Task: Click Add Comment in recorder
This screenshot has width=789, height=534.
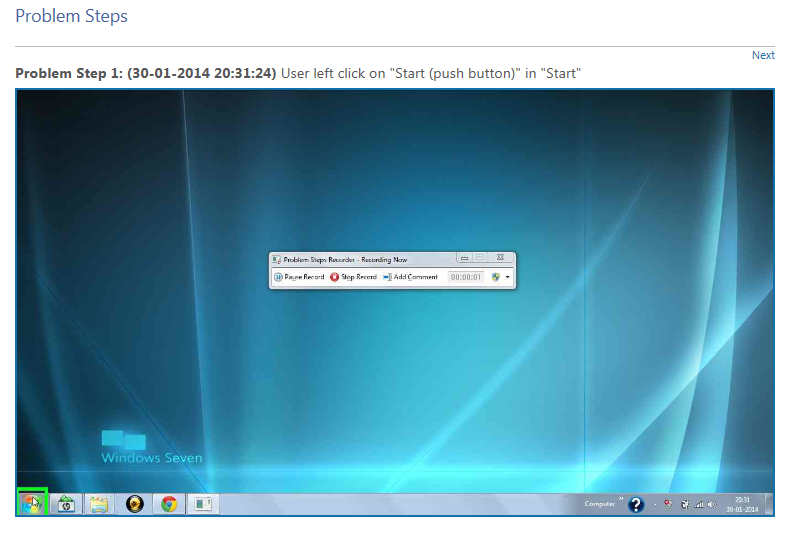Action: pos(411,277)
